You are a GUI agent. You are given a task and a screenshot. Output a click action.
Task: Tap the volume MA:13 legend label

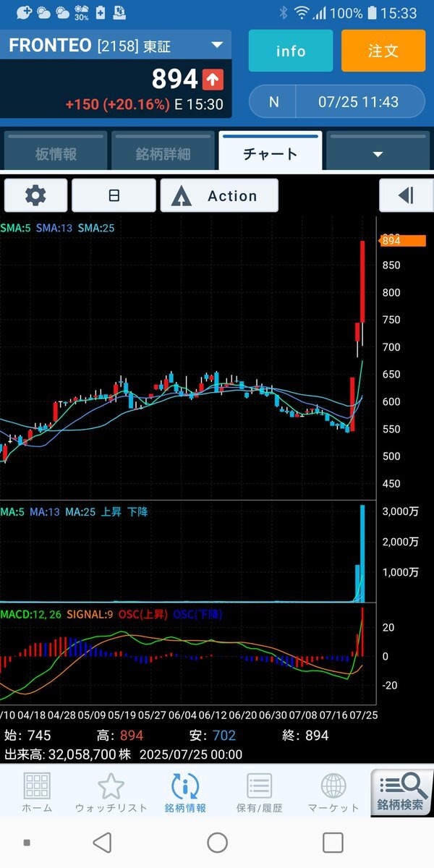(45, 512)
